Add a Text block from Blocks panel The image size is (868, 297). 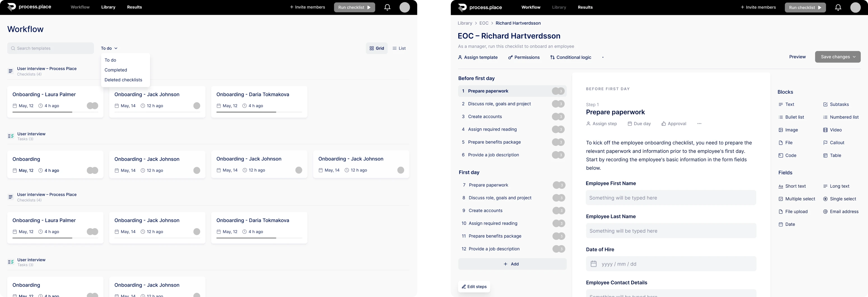pyautogui.click(x=786, y=104)
